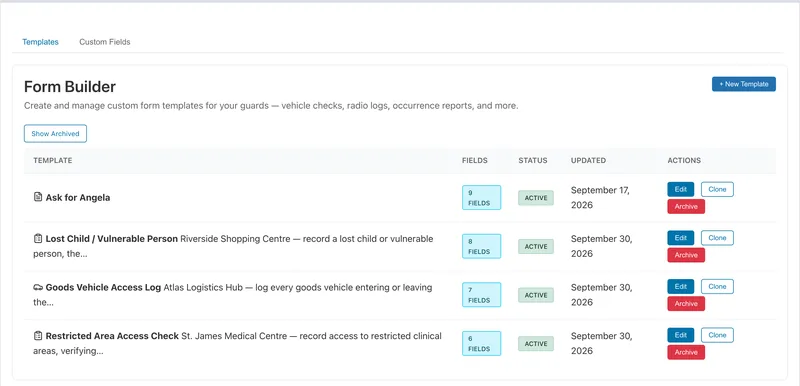
Task: Click the ACTIVE status of Lost Child row
Action: tap(536, 246)
